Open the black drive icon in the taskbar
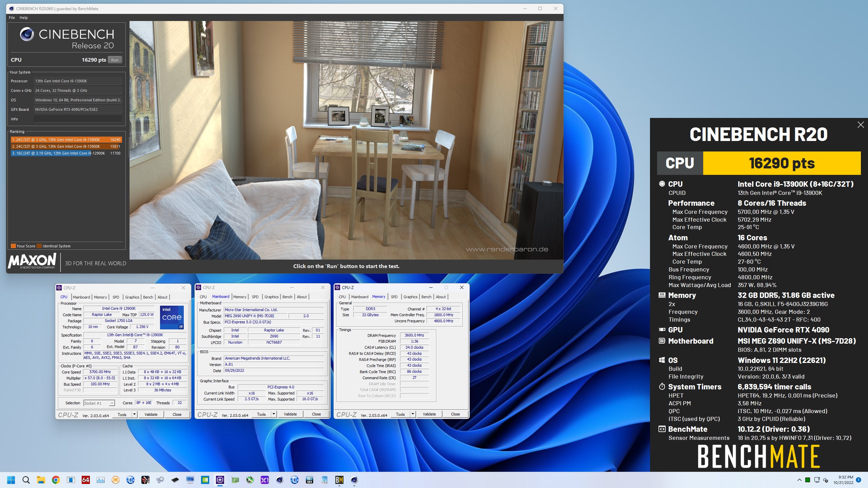 175,480
